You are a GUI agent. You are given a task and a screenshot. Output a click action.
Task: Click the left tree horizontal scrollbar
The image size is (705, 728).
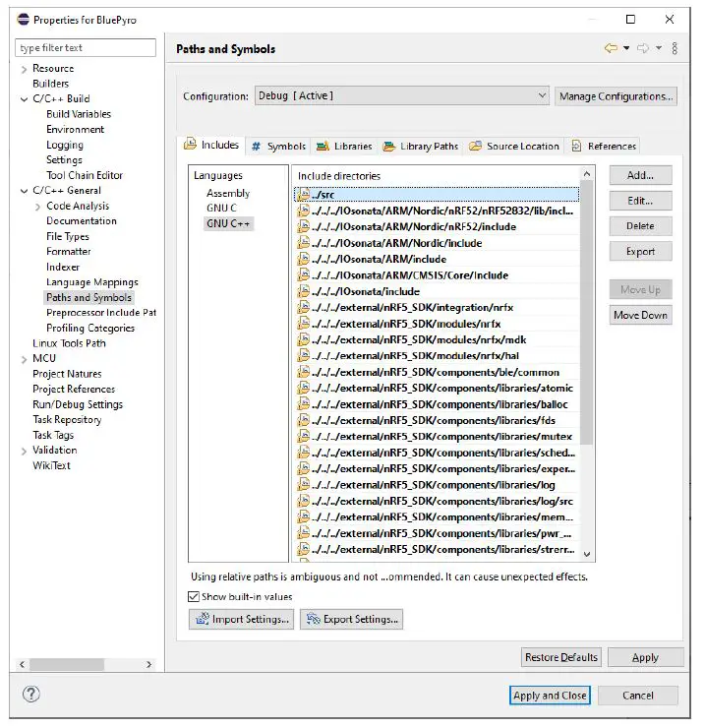[x=67, y=664]
